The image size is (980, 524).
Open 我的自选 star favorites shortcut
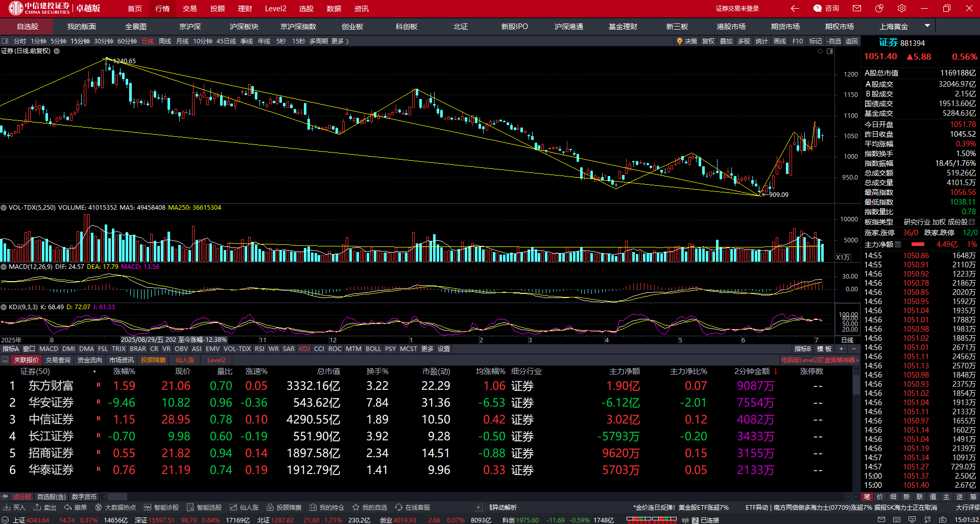(x=370, y=507)
